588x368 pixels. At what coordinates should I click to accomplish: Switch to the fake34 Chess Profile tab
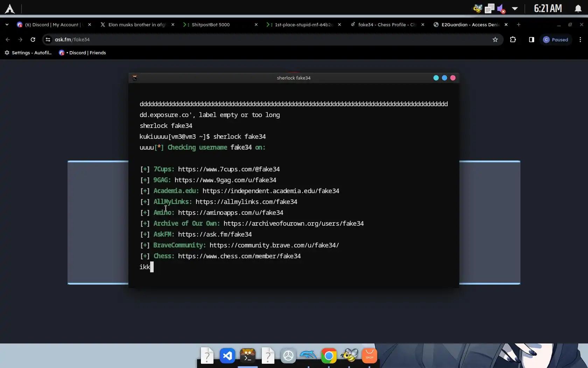tap(387, 25)
